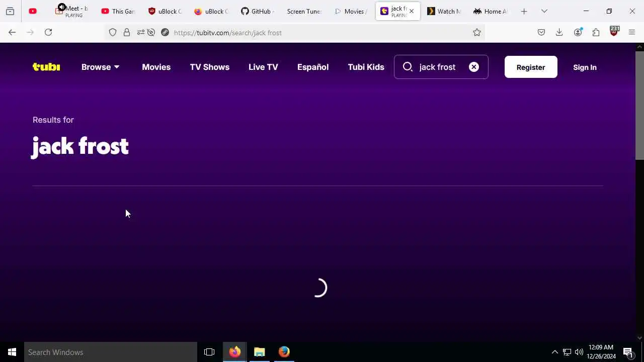
Task: Reload the page
Action: (48, 32)
